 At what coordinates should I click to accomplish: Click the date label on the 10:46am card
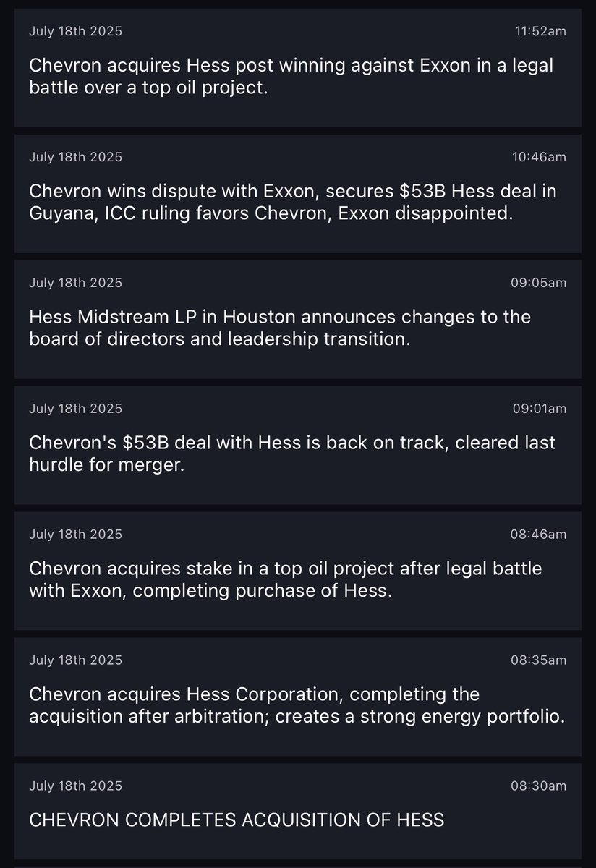(x=76, y=157)
